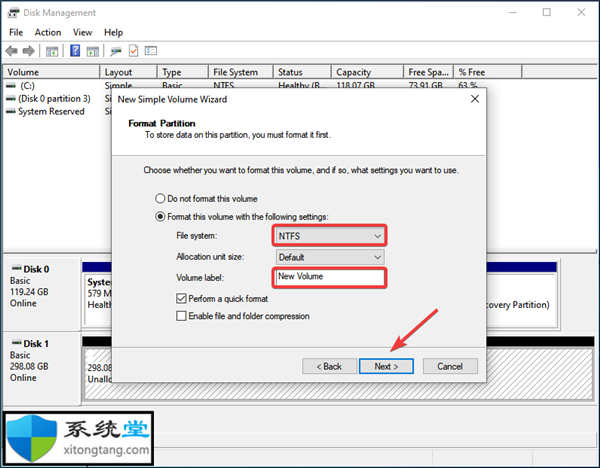This screenshot has width=600, height=468.
Task: Maximize the Disk Management window
Action: click(x=547, y=12)
